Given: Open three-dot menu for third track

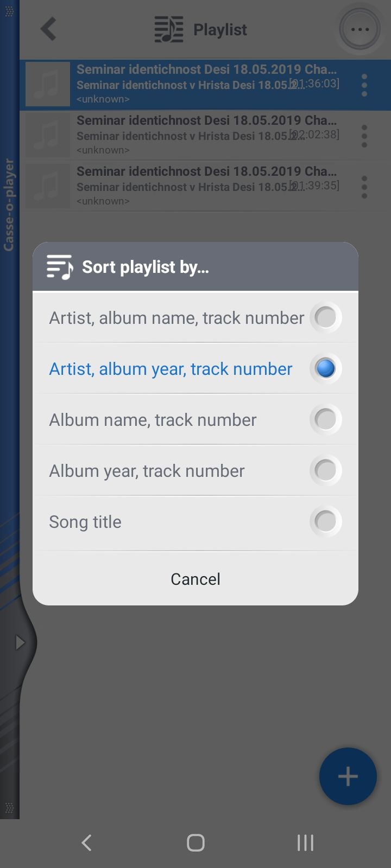Looking at the screenshot, I should (364, 187).
